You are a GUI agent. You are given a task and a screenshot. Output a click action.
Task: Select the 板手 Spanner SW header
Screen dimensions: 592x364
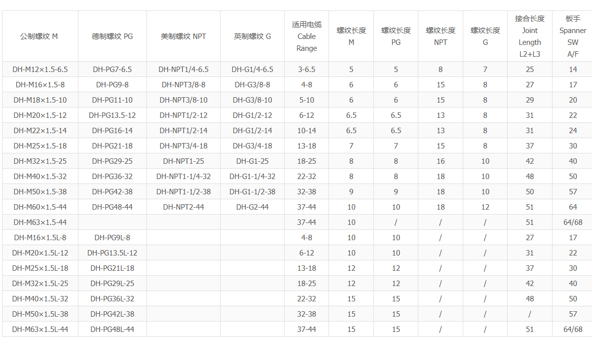(572, 36)
